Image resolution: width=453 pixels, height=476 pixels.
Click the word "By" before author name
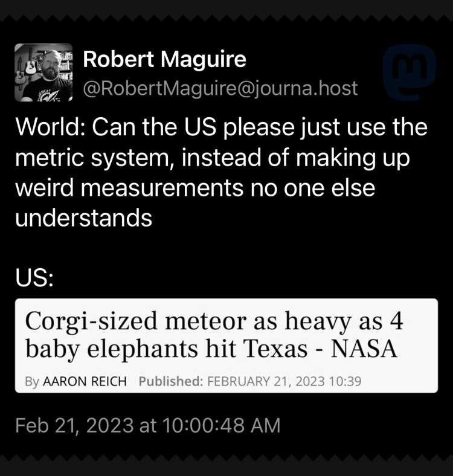(31, 381)
